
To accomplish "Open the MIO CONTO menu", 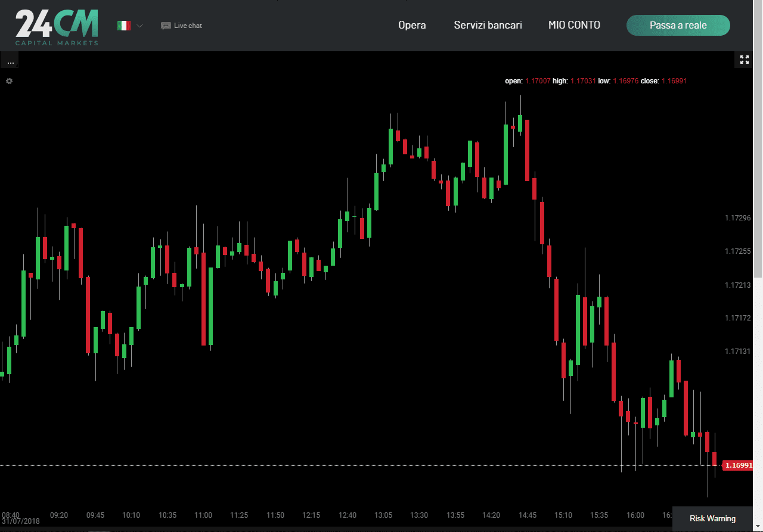I will 574,25.
